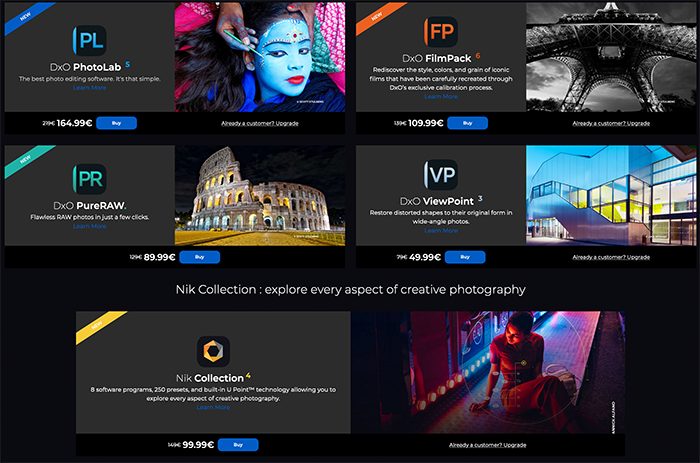Follow PhotoLab 'Already a customer? Upgrade' link

click(260, 123)
